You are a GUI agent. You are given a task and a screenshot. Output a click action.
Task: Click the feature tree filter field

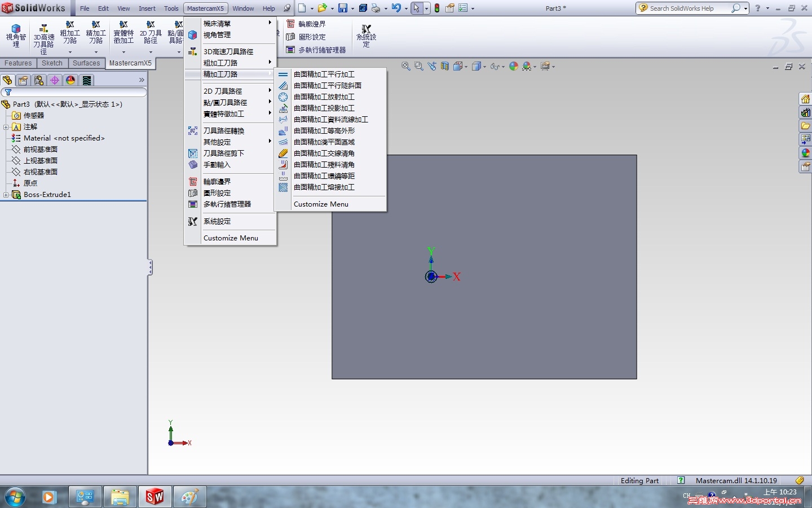coord(74,93)
